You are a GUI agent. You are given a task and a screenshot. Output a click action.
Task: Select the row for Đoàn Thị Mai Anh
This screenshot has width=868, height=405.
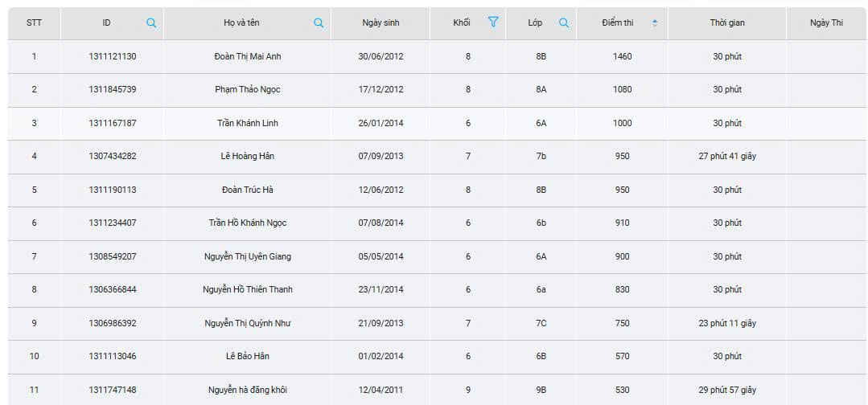248,57
